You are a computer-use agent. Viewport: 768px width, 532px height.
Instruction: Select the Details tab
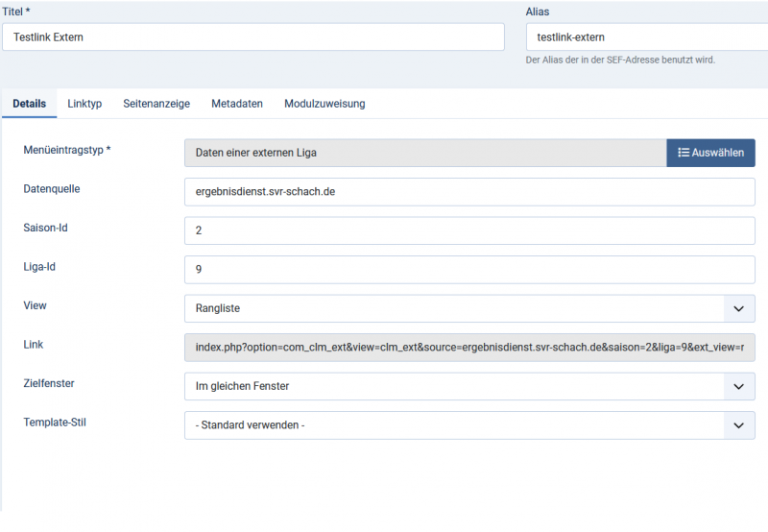click(30, 104)
